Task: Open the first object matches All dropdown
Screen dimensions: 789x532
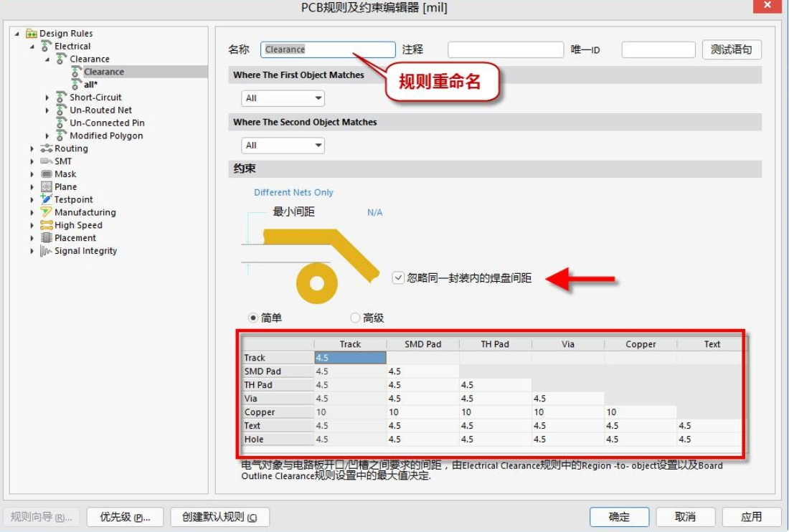Action: pos(283,98)
